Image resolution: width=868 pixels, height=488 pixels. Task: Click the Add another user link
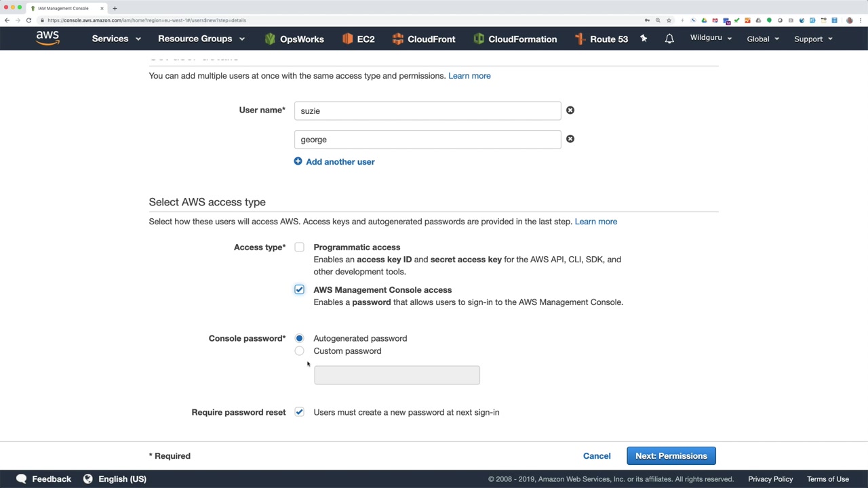tap(340, 162)
